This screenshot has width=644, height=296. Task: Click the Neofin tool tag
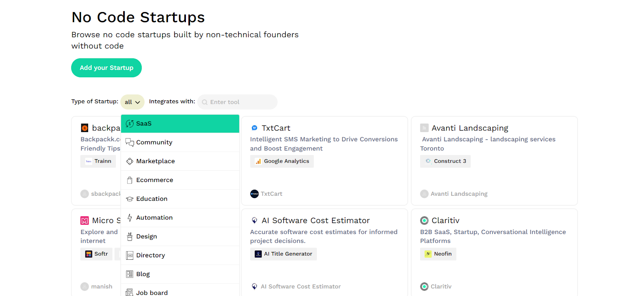438,254
